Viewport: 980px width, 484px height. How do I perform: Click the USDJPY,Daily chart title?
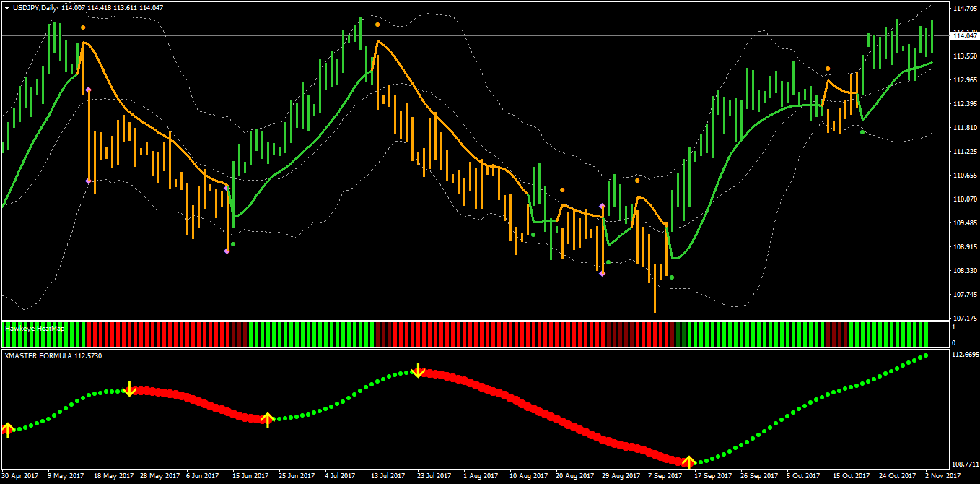[36, 8]
